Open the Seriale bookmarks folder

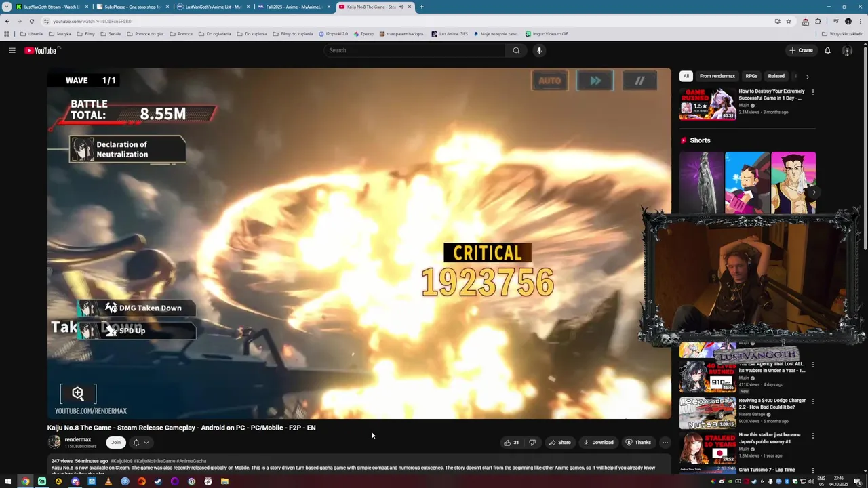[111, 33]
